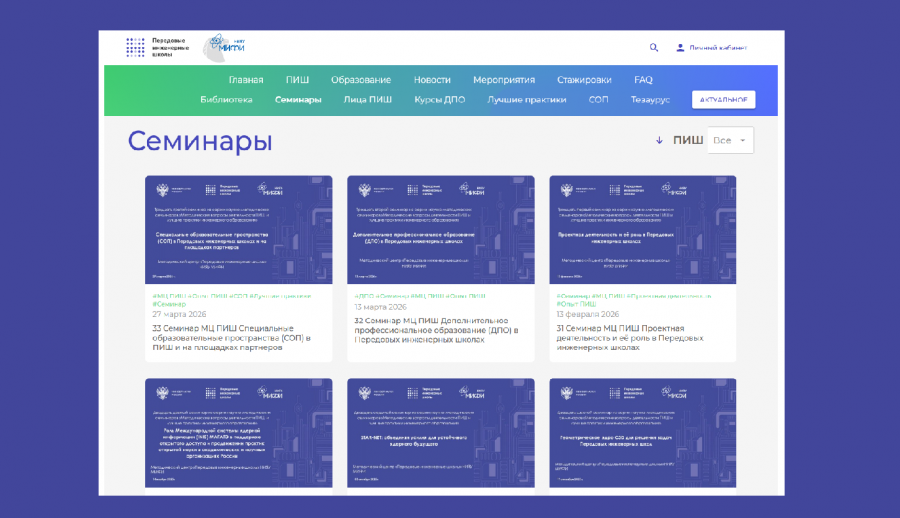Click the search magnifier icon
900x518 pixels.
pos(654,47)
